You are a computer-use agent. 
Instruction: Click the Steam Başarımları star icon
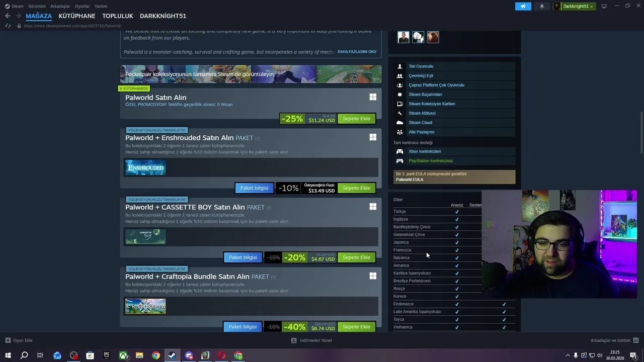tap(399, 95)
